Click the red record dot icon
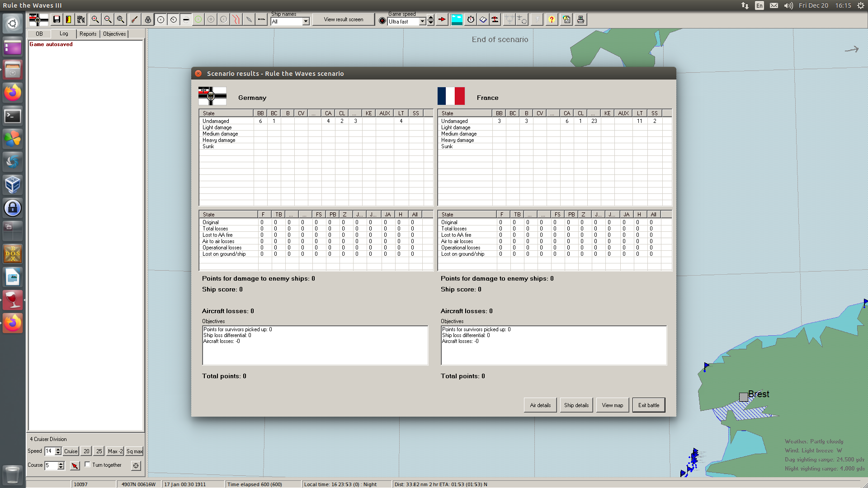Image resolution: width=868 pixels, height=488 pixels. (x=382, y=21)
